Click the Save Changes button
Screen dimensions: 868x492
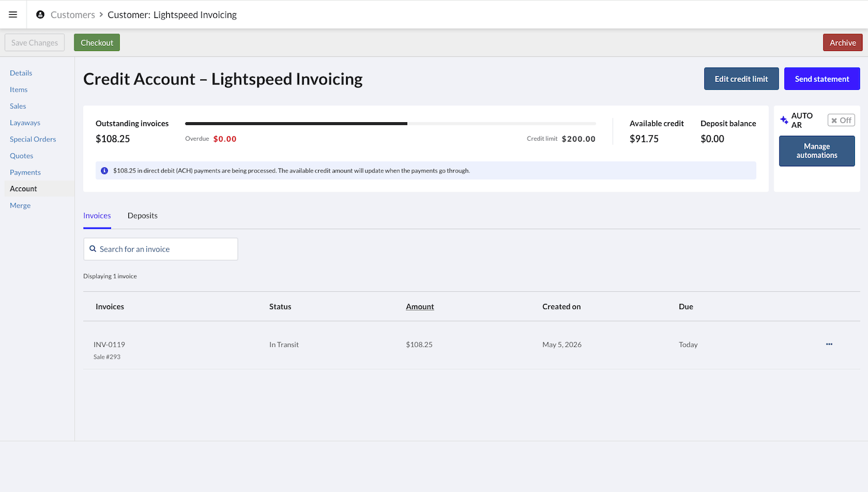pos(35,43)
